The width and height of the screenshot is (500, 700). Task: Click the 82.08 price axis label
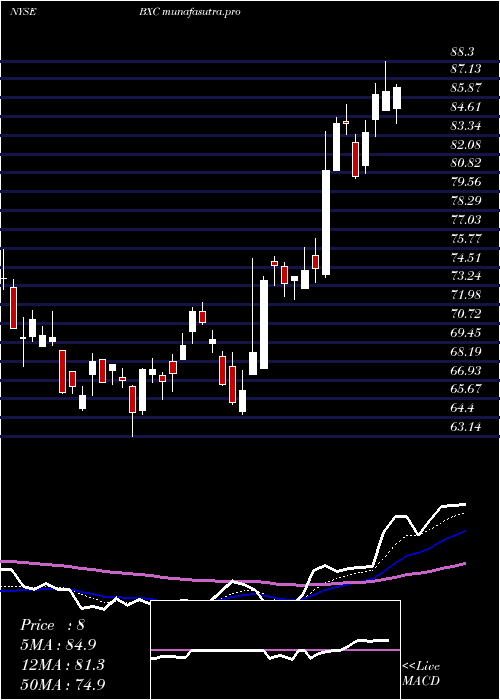(467, 144)
